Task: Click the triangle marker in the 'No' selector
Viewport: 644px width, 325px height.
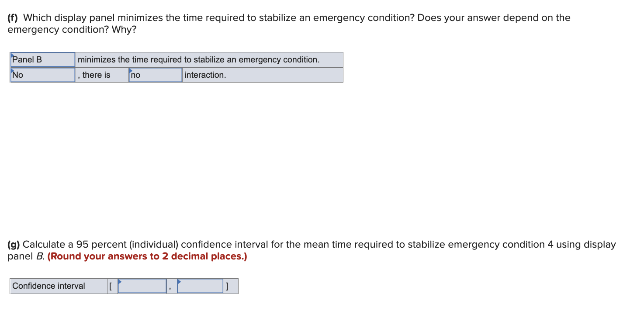Action: point(13,71)
